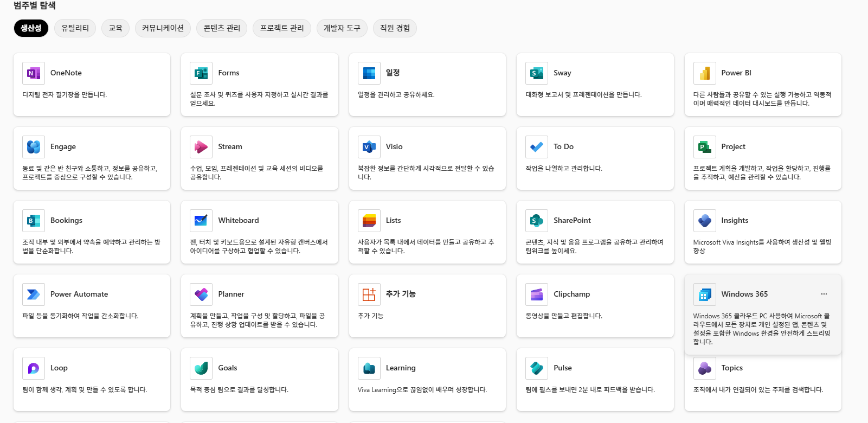Image resolution: width=868 pixels, height=423 pixels.
Task: Click the Sway description text
Action: point(583,95)
